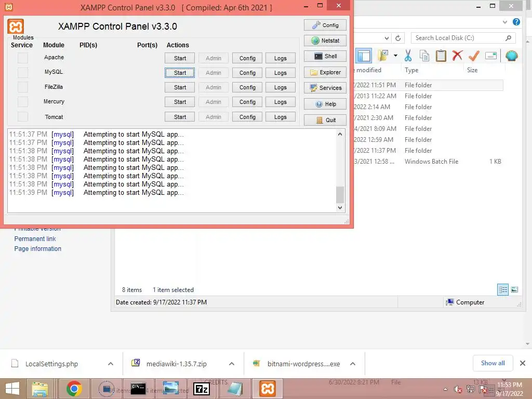
Task: Sort Explorer by Type column
Action: 411,70
